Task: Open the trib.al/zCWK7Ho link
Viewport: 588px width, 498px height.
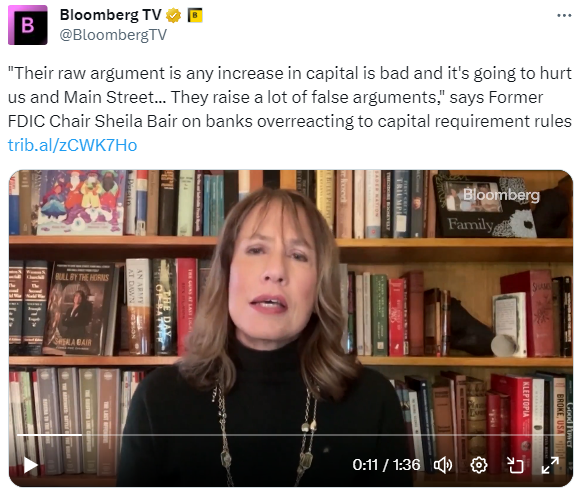Action: coord(72,145)
